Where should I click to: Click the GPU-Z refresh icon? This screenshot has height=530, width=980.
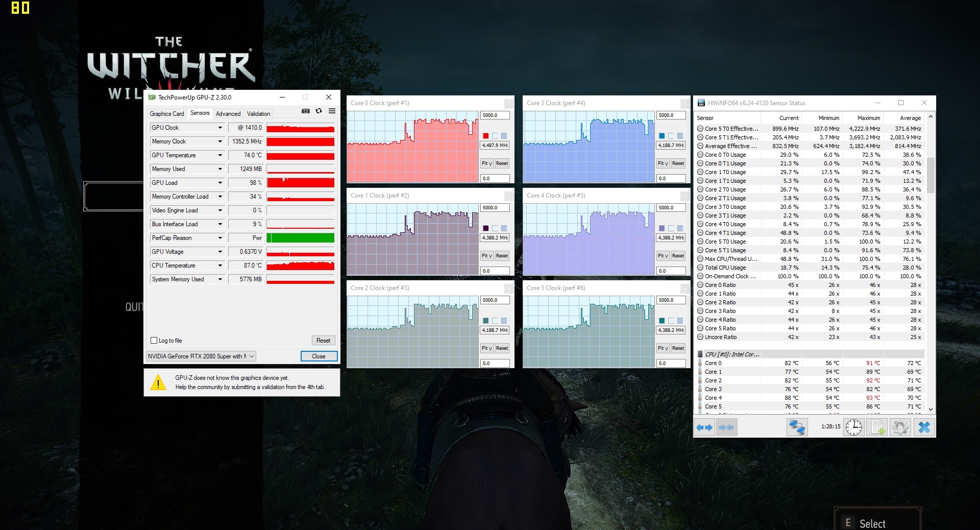pos(318,111)
